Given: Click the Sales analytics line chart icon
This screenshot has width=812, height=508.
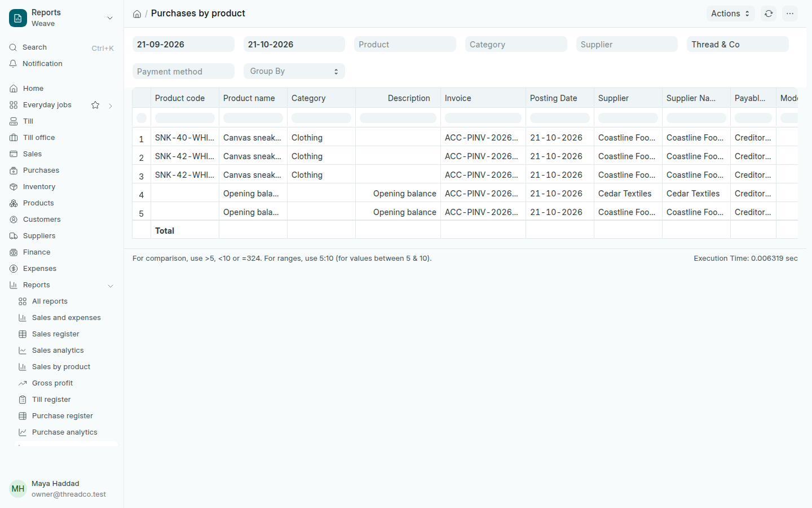Looking at the screenshot, I should coord(23,351).
